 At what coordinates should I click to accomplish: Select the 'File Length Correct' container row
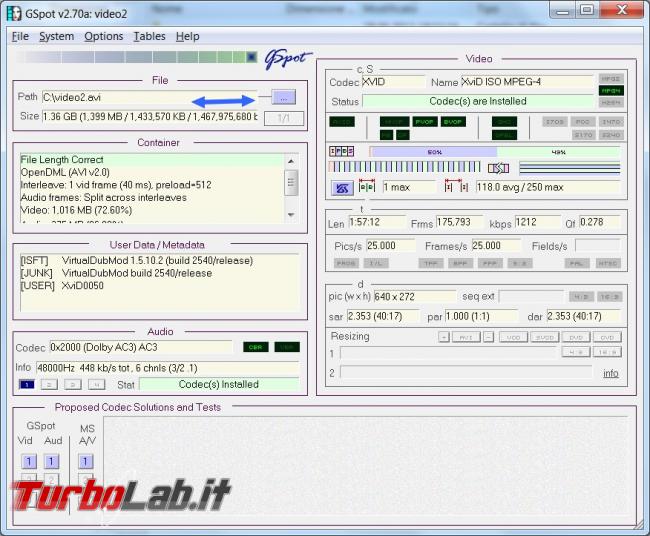tap(152, 160)
